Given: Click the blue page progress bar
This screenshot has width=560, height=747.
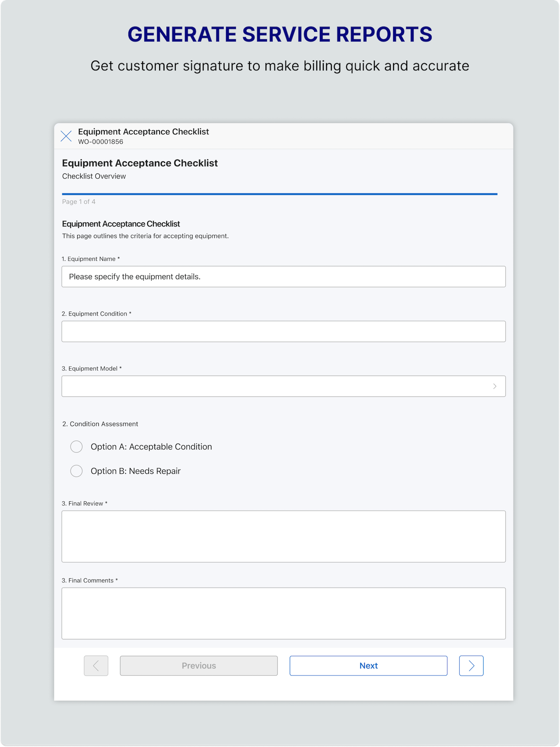Looking at the screenshot, I should 279,194.
